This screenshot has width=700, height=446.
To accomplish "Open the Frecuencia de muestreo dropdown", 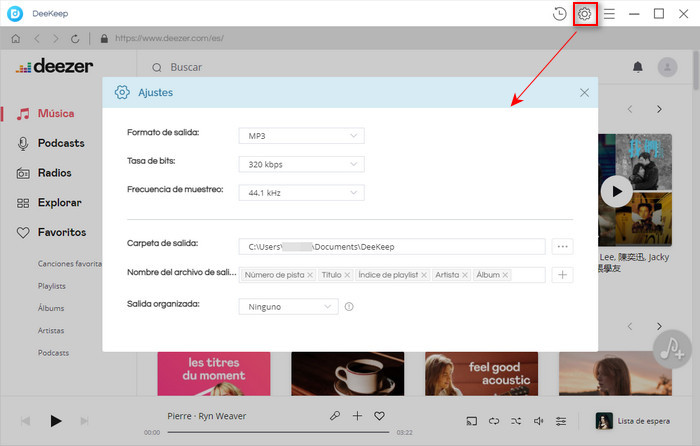I will tap(301, 193).
